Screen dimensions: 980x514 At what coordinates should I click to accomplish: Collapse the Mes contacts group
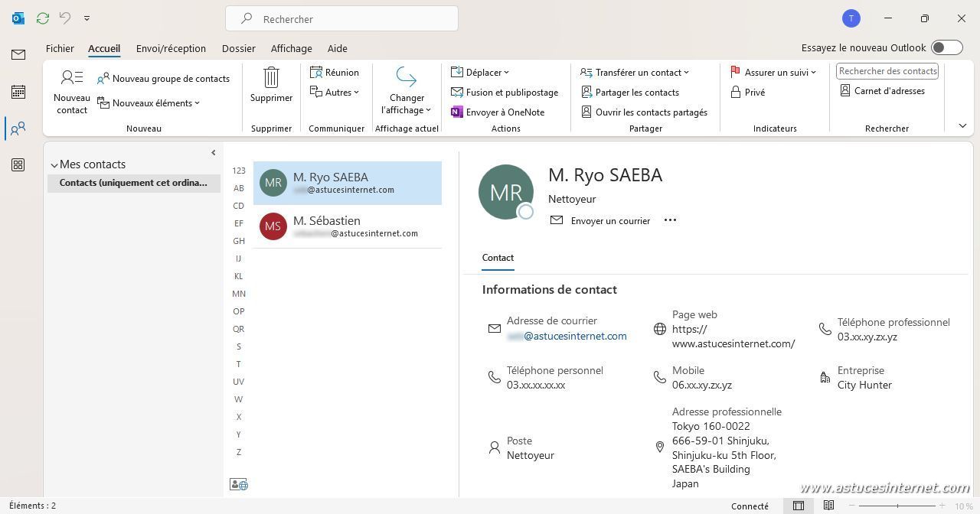tap(54, 164)
